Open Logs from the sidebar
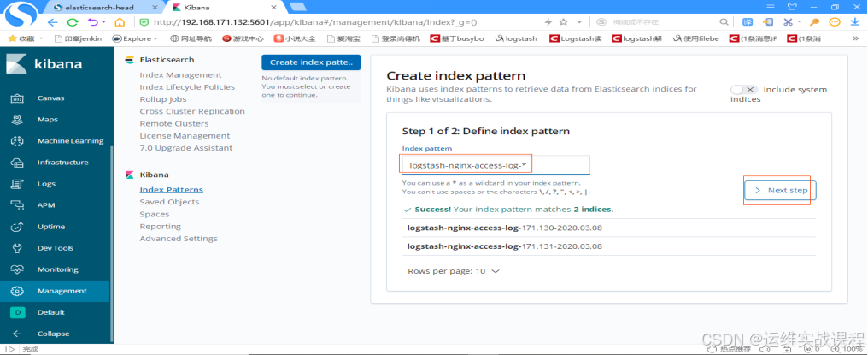Image resolution: width=868 pixels, height=355 pixels. 46,184
